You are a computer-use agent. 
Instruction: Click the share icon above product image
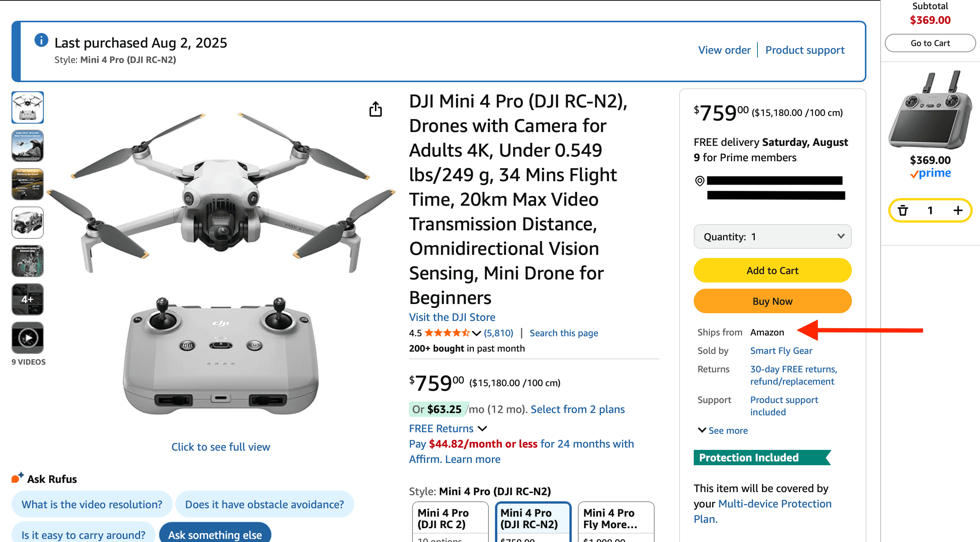pyautogui.click(x=375, y=109)
